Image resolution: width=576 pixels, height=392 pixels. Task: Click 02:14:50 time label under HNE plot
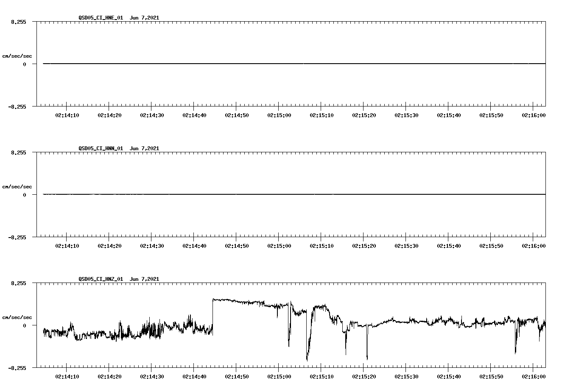(237, 115)
